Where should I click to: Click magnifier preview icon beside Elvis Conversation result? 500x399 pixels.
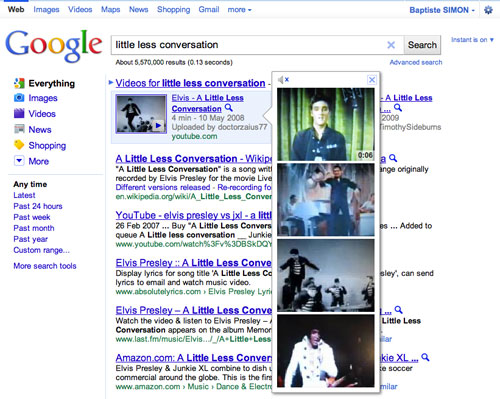(x=229, y=108)
